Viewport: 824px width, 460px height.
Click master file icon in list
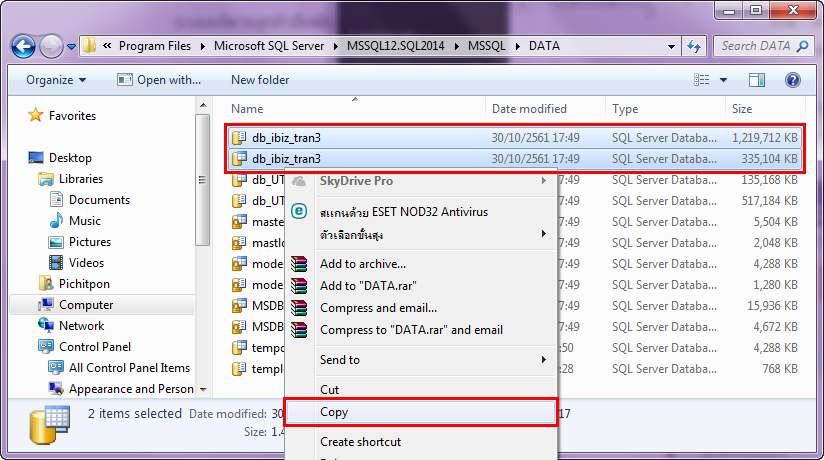tap(239, 222)
